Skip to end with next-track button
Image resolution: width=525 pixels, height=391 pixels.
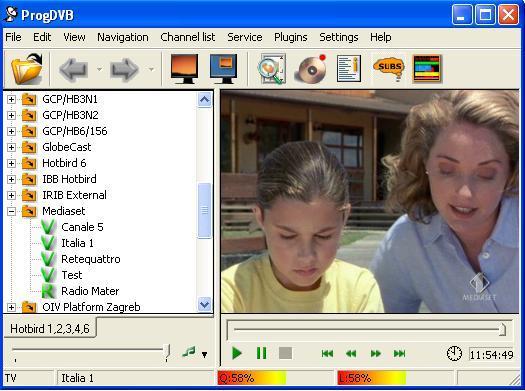click(399, 354)
